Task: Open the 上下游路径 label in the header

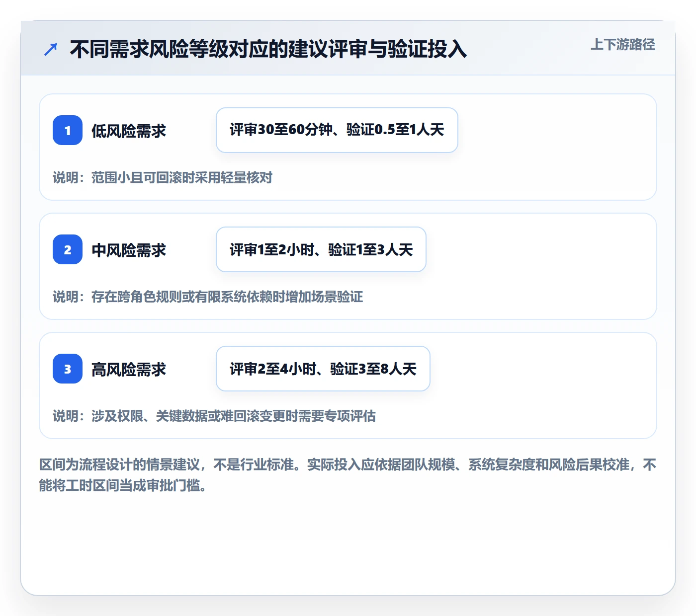Action: click(623, 45)
